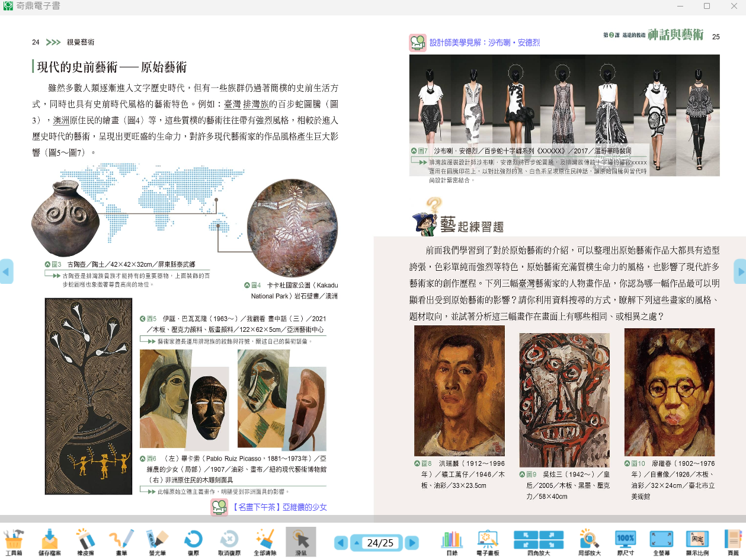The width and height of the screenshot is (746, 560).
Task: Click heading 現代的史前藝術──原始藝術
Action: (x=112, y=66)
